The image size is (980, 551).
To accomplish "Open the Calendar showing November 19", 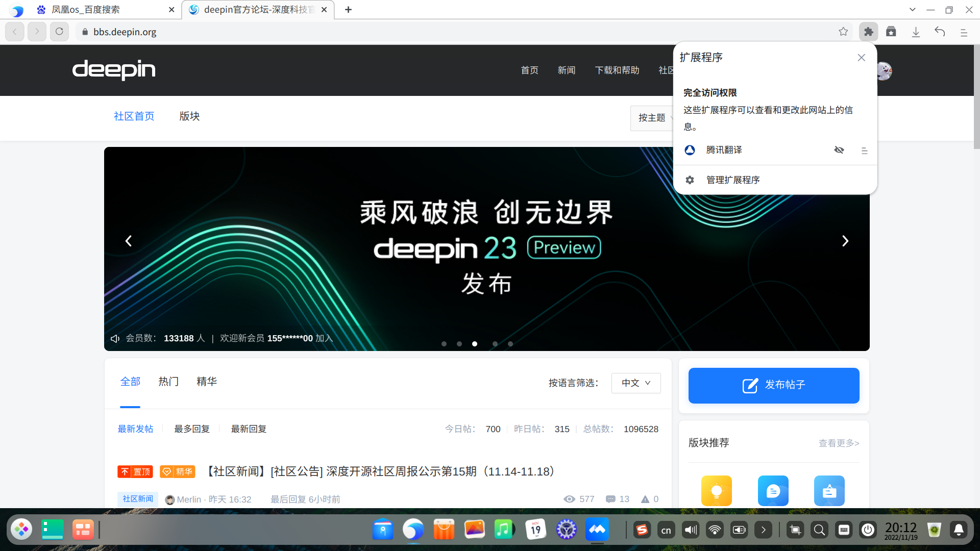I will [x=535, y=530].
